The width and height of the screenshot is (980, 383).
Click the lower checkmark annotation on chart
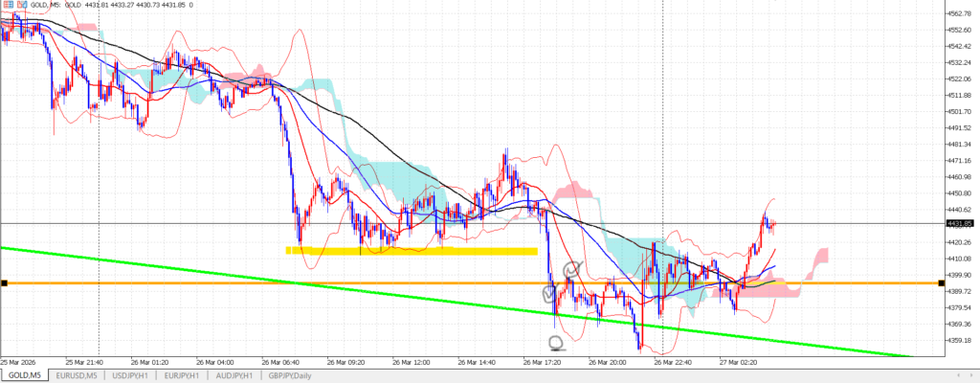click(x=550, y=291)
